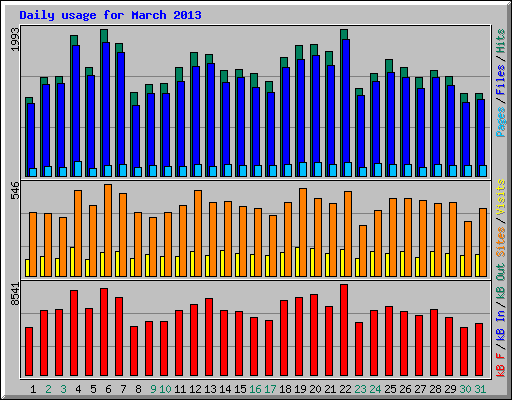Click day label 29 on x-axis
This screenshot has height=400, width=512.
point(450,389)
